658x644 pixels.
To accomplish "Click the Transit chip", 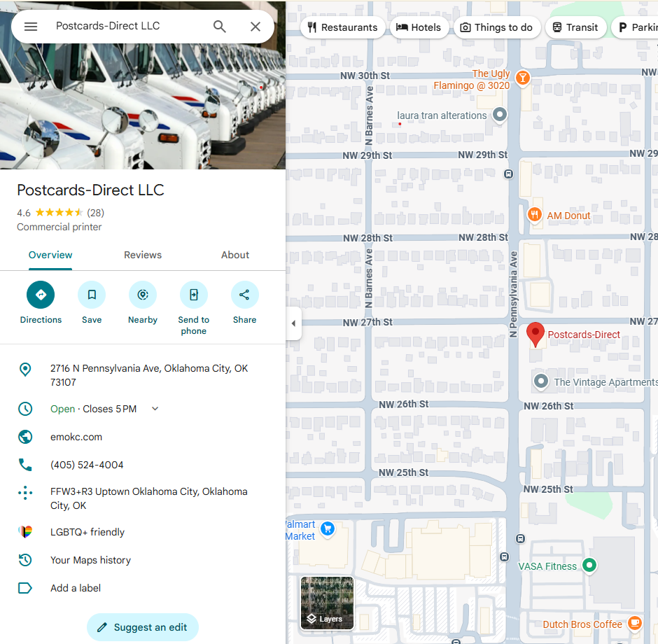I will [575, 27].
